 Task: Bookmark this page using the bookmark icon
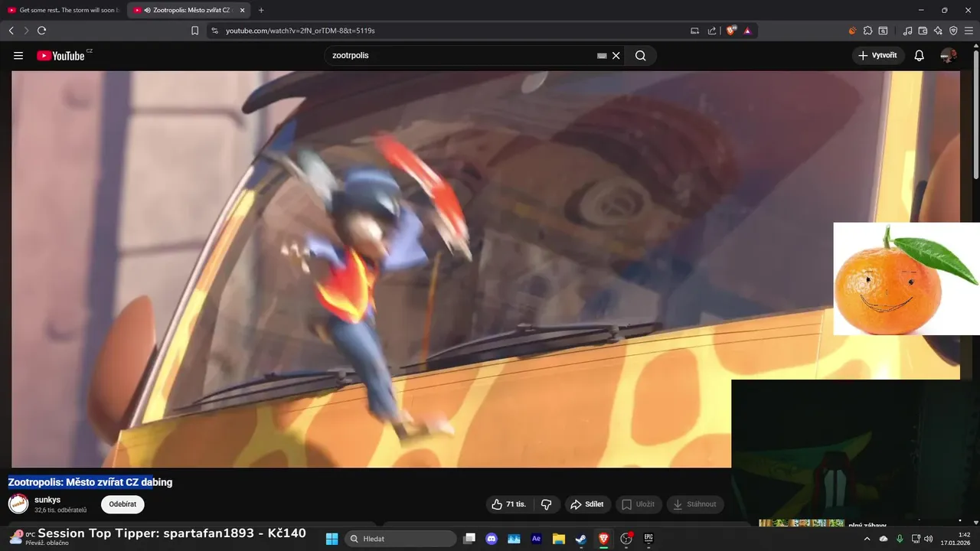(194, 31)
